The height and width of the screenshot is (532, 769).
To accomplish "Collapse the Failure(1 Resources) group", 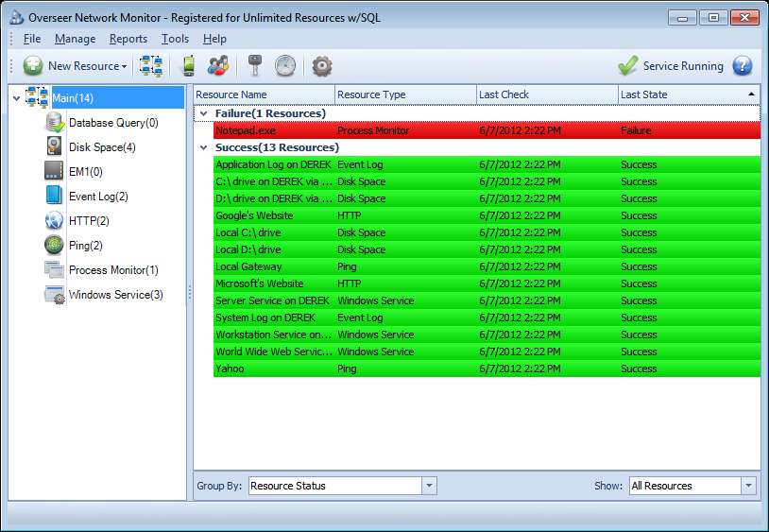I will (x=203, y=113).
